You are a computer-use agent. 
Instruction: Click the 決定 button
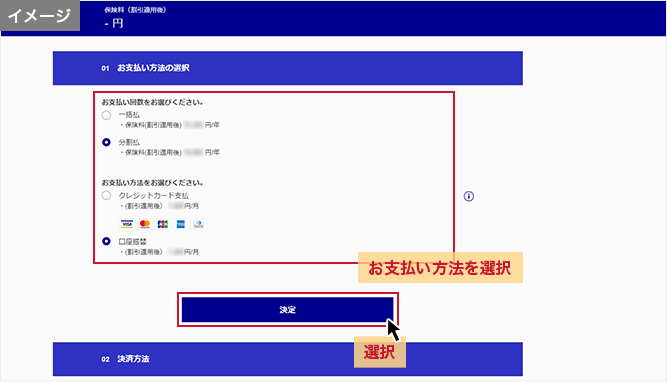[288, 310]
